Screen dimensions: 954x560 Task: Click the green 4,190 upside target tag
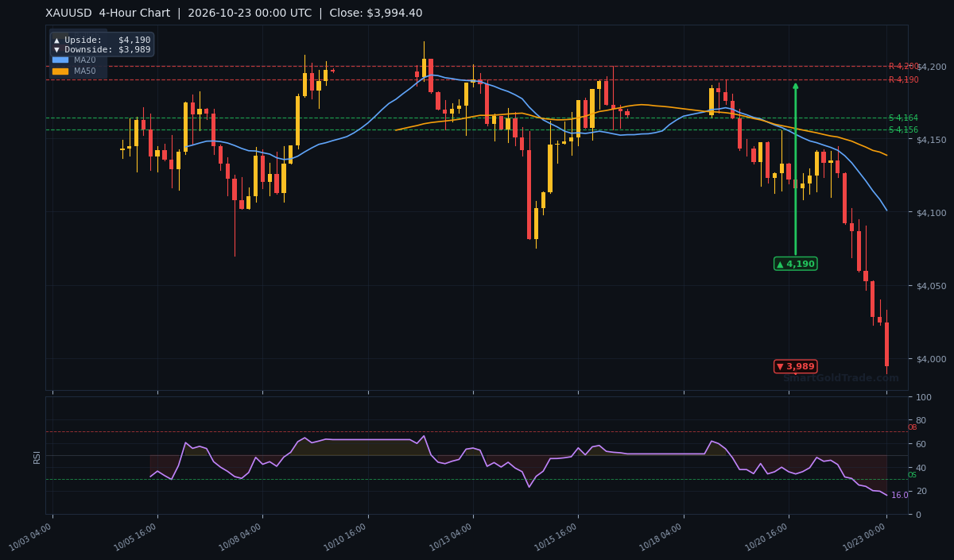coord(795,264)
